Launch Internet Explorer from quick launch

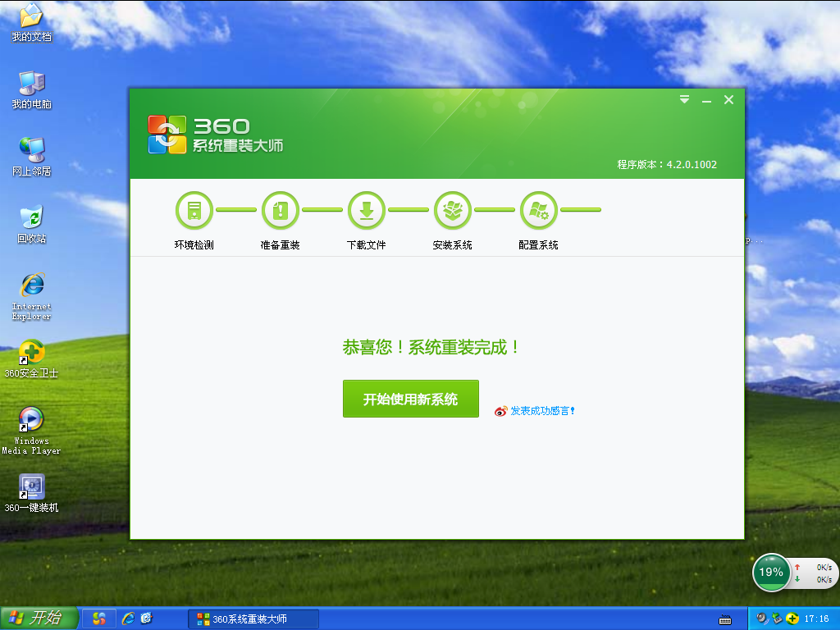coord(128,619)
